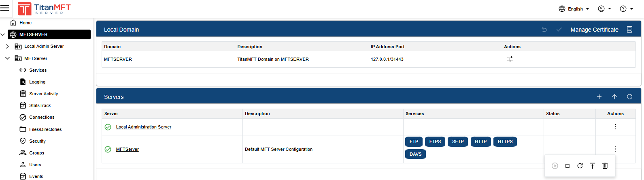Image resolution: width=644 pixels, height=180 pixels.
Task: Open actions menu for Local Administration Server
Action: pos(615,127)
